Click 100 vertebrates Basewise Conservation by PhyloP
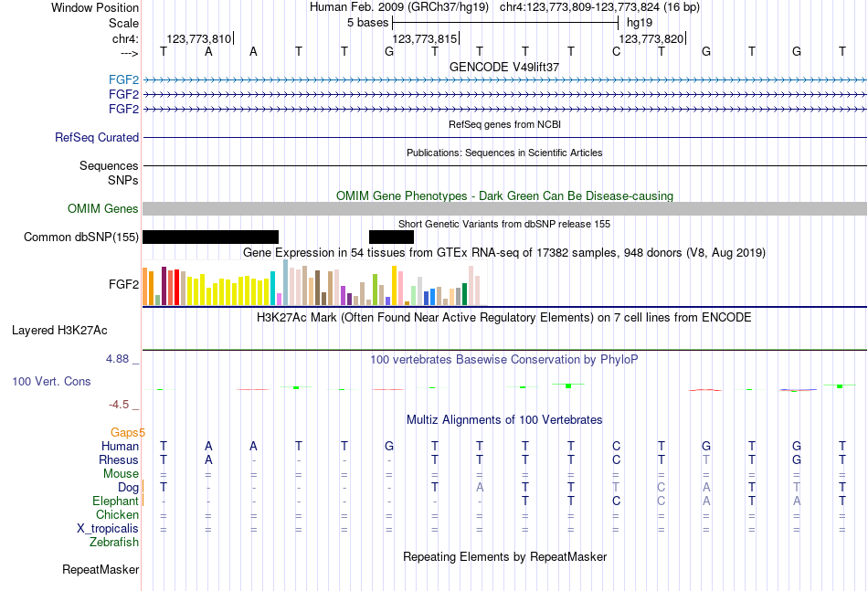Viewport: 868px width, 591px height. pyautogui.click(x=504, y=360)
